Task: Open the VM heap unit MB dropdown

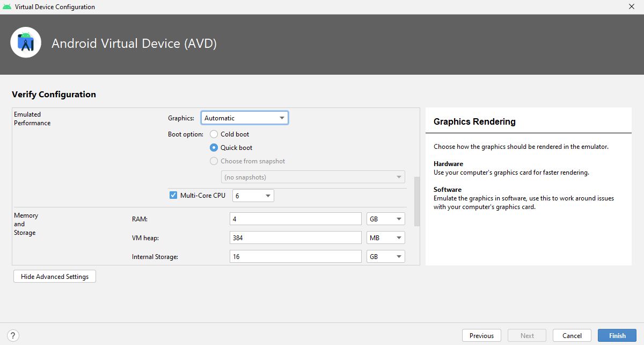Action: 386,238
